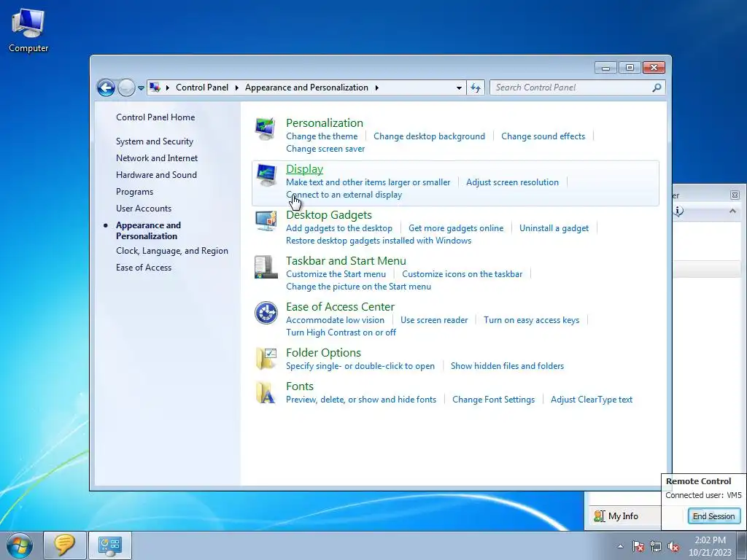Open the Display category icon

[x=266, y=175]
